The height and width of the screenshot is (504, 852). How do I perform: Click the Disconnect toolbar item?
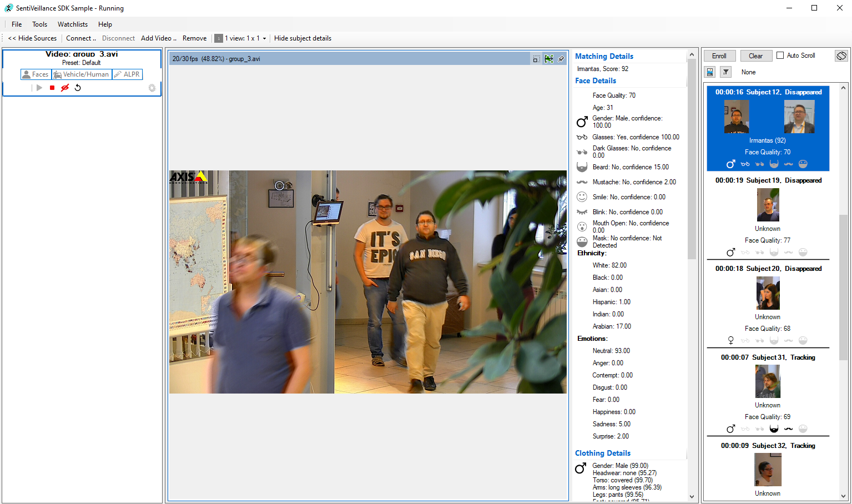[x=118, y=38]
